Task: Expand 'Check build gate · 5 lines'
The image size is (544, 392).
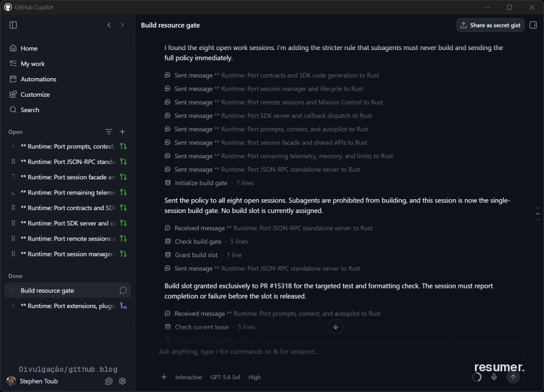Action: (207, 242)
